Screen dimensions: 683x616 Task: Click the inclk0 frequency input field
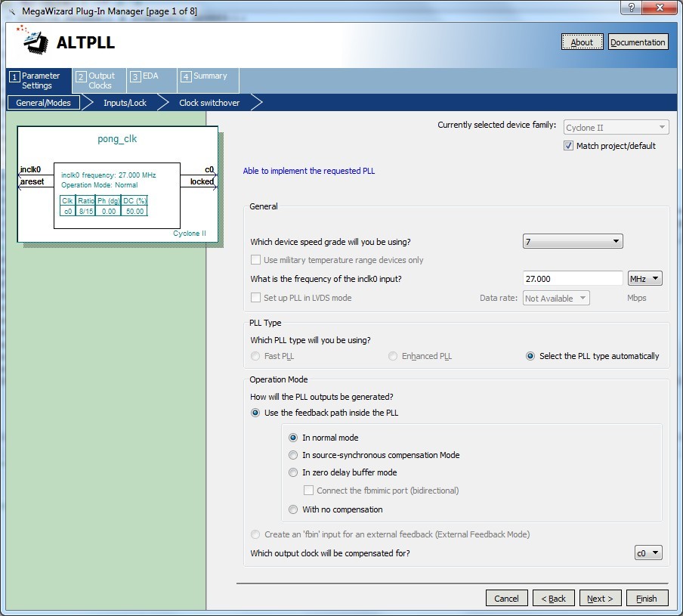[x=572, y=279]
